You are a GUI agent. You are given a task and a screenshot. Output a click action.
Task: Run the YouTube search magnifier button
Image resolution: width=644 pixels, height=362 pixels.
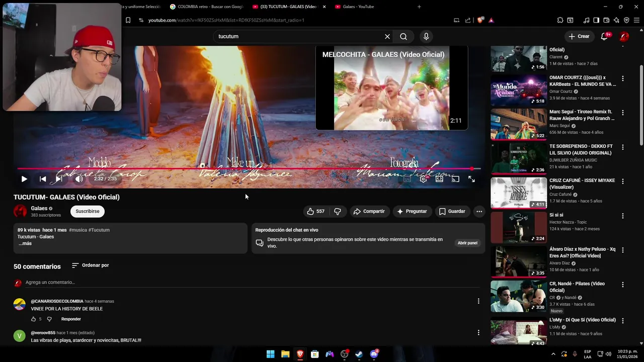coord(404,37)
